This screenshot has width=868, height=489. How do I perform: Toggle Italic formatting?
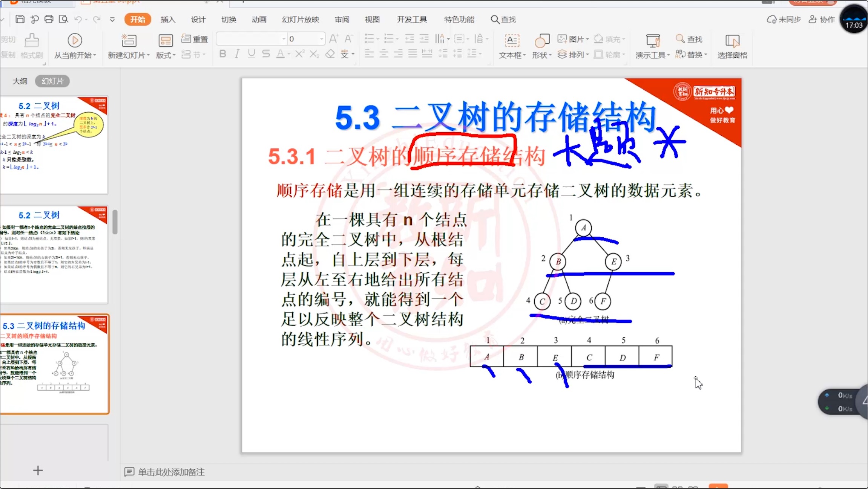(237, 54)
